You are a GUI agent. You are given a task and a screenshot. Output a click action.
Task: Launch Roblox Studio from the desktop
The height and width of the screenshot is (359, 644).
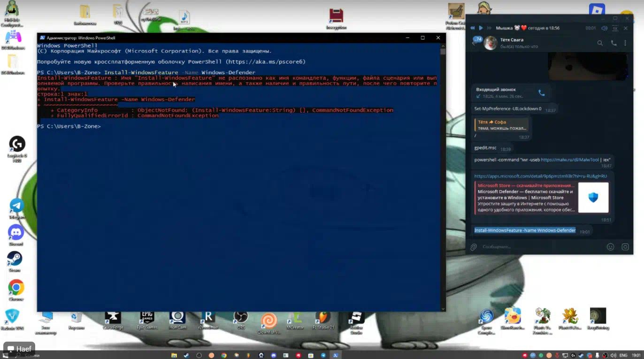click(356, 322)
